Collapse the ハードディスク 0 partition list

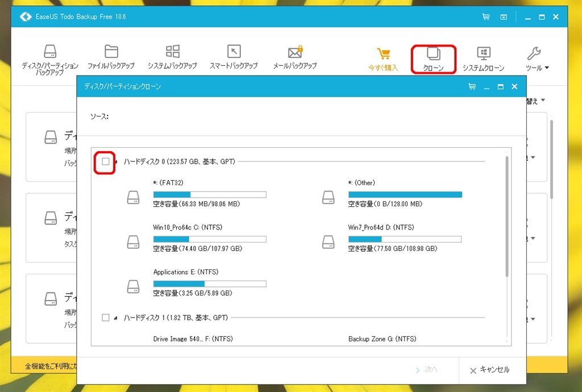(116, 162)
